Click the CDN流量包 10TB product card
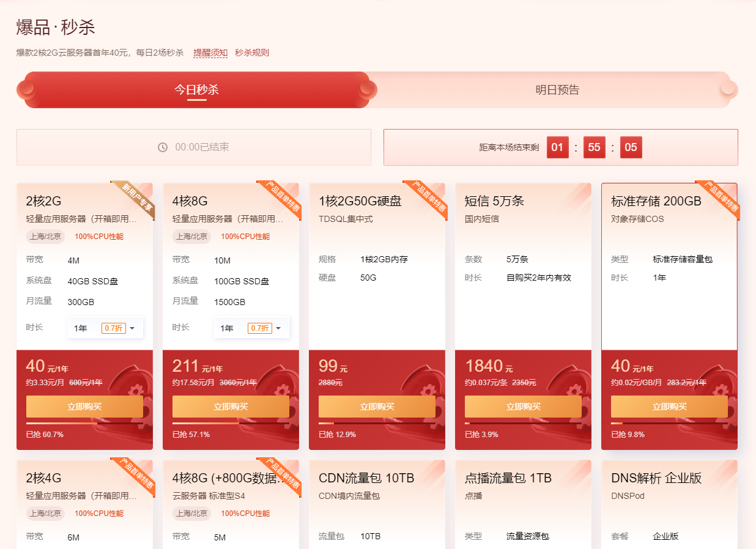Screen dimensions: 756x549 pyautogui.click(x=377, y=501)
